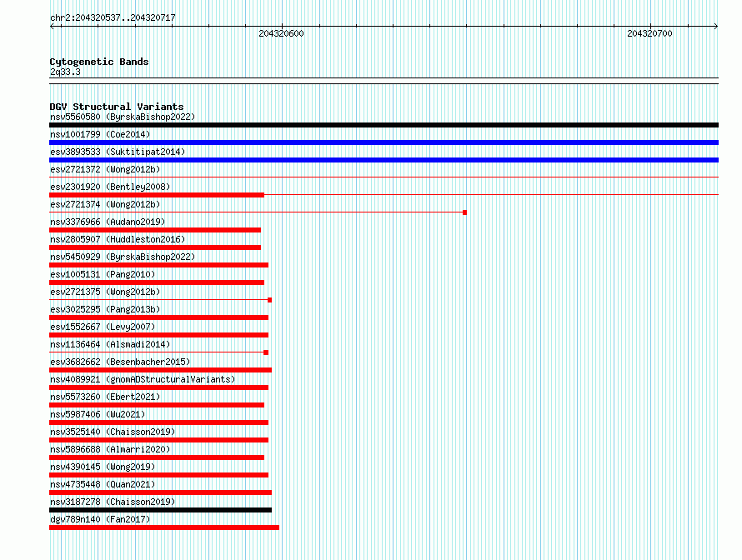Click the red bar under nsv3525140
742x560 pixels.
pos(158,440)
